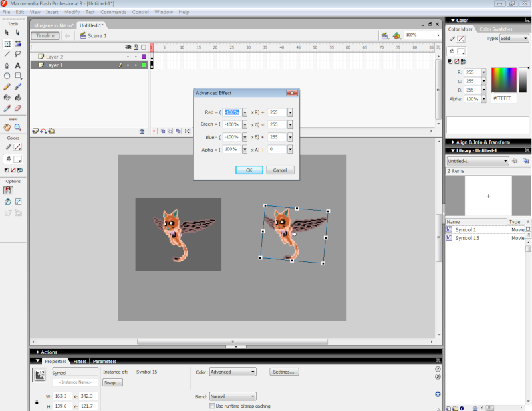Select the Pen tool
Viewport: 532px width, 411px height.
coord(7,65)
